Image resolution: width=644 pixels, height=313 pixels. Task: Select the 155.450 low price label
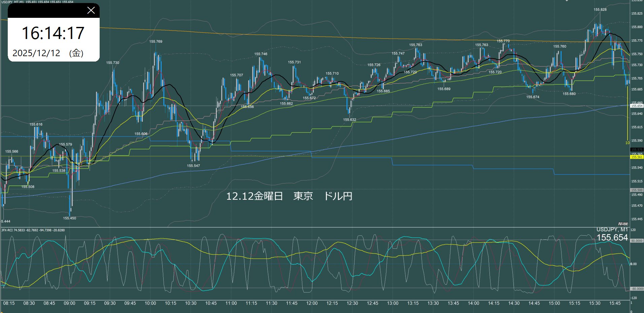(69, 218)
